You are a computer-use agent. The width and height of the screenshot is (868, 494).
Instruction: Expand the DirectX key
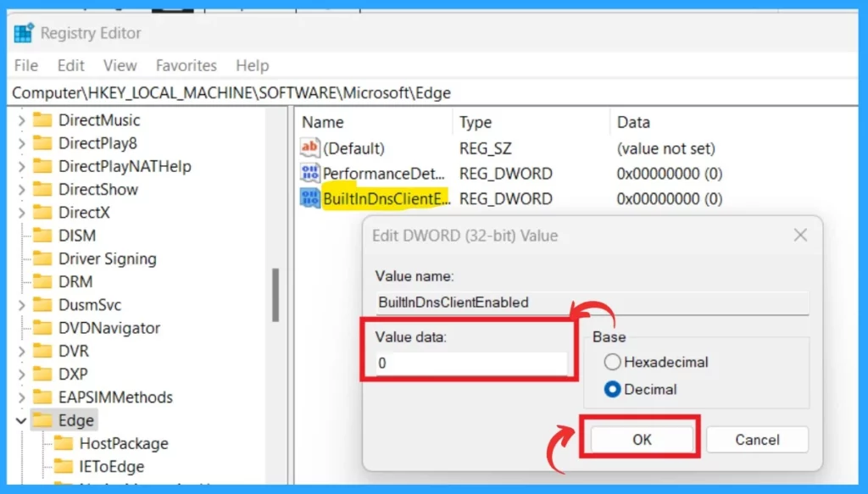pyautogui.click(x=21, y=213)
